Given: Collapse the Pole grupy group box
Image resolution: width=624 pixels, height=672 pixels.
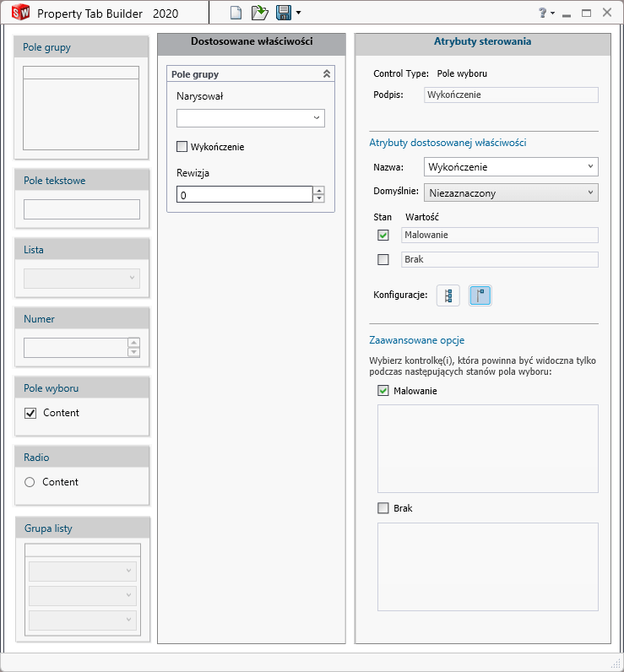Looking at the screenshot, I should coord(327,73).
